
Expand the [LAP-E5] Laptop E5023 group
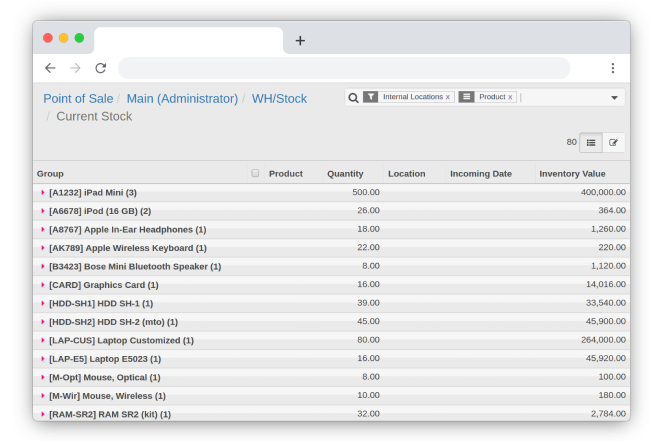pyautogui.click(x=43, y=359)
